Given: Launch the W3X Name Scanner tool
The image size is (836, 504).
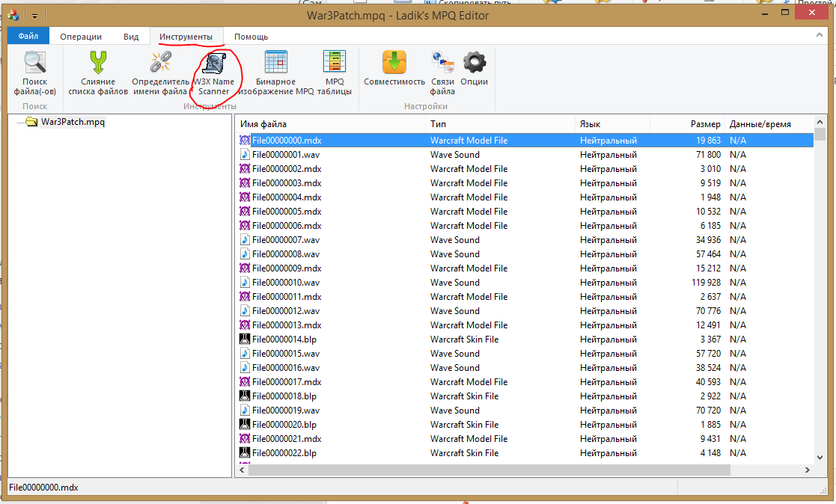Looking at the screenshot, I should click(x=214, y=73).
